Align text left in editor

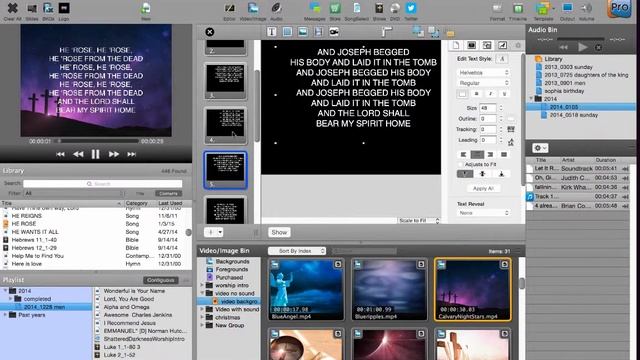[463, 155]
